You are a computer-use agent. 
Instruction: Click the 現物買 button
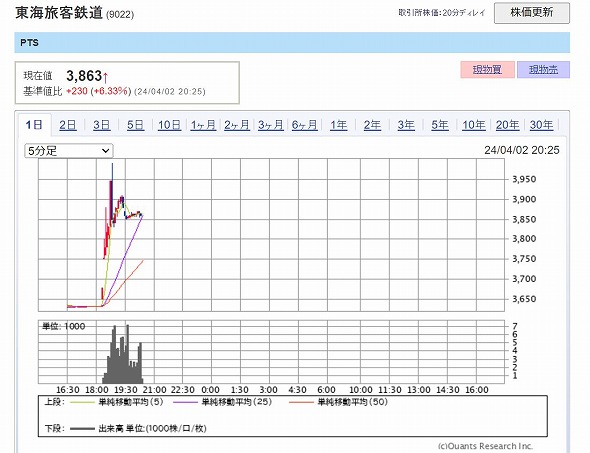[x=487, y=70]
